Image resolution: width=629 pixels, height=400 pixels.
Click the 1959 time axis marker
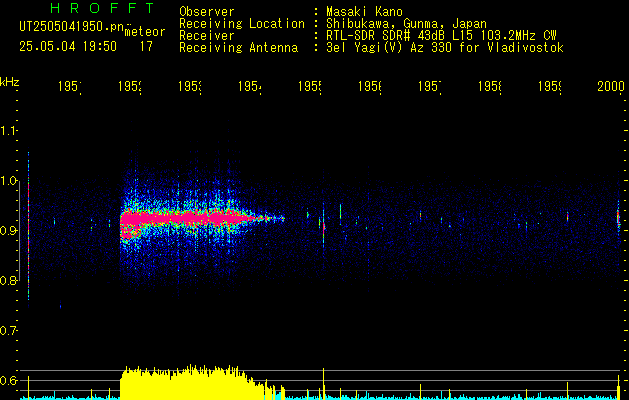(x=550, y=86)
